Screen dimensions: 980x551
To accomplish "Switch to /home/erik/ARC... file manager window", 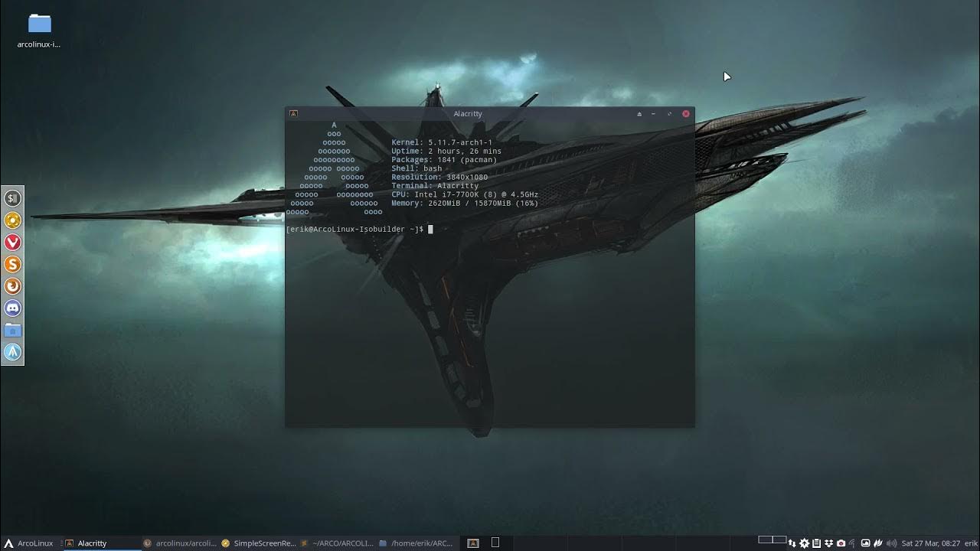I will point(416,543).
